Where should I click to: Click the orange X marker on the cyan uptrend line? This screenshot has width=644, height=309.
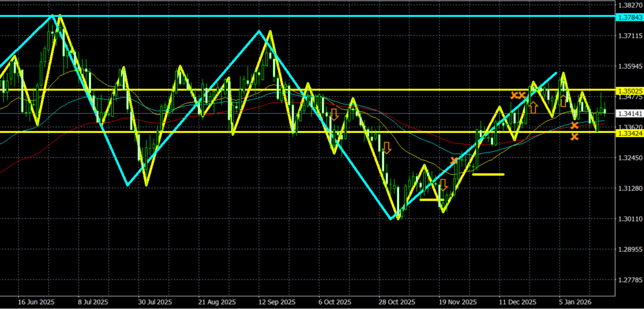(x=454, y=161)
